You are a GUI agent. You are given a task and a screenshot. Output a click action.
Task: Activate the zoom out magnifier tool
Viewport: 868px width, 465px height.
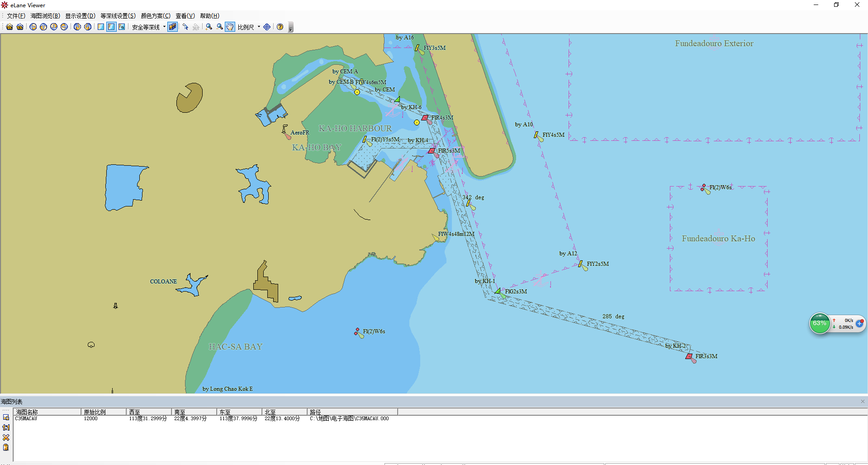pyautogui.click(x=220, y=27)
